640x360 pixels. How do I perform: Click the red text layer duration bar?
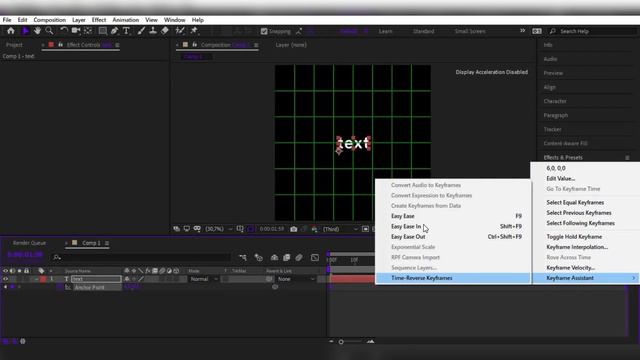(x=352, y=279)
